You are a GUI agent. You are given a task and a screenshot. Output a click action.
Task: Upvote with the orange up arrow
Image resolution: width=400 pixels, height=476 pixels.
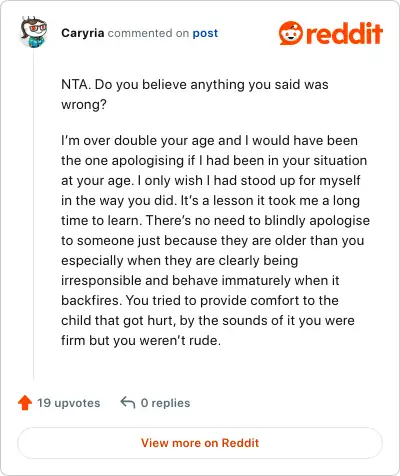tap(25, 403)
